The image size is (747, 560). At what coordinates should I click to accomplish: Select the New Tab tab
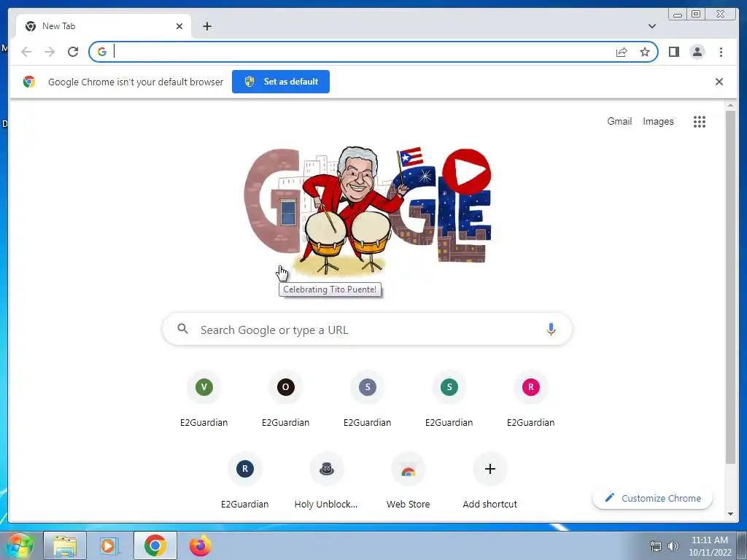pos(104,26)
